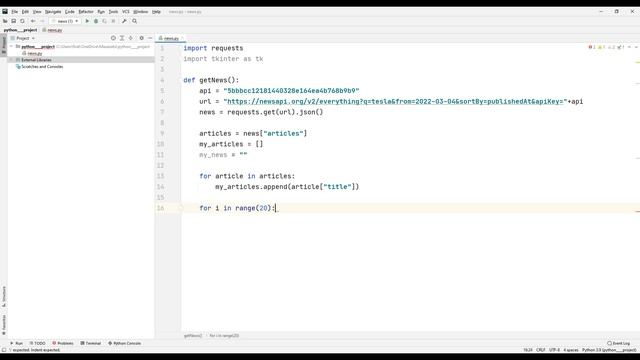Run with coverage icon in toolbar
Viewport: 640px width, 360px height.
coord(104,21)
